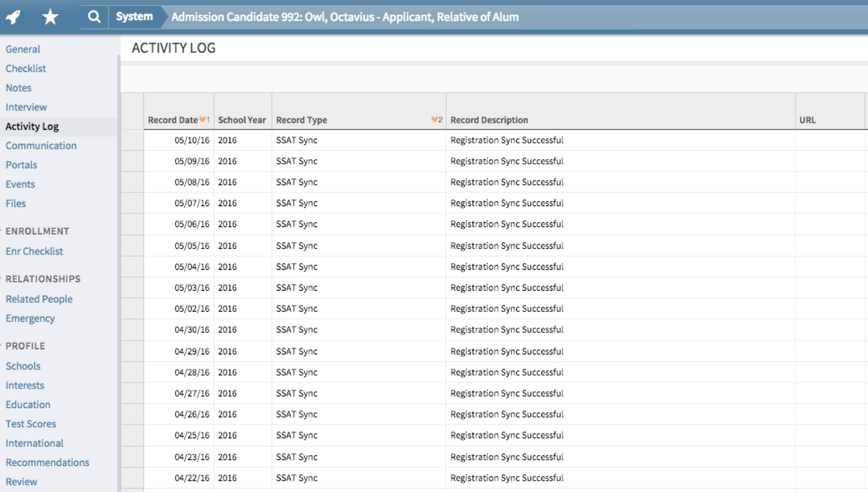Click the Record Type sort arrow icon
Image resolution: width=868 pixels, height=492 pixels.
point(435,119)
